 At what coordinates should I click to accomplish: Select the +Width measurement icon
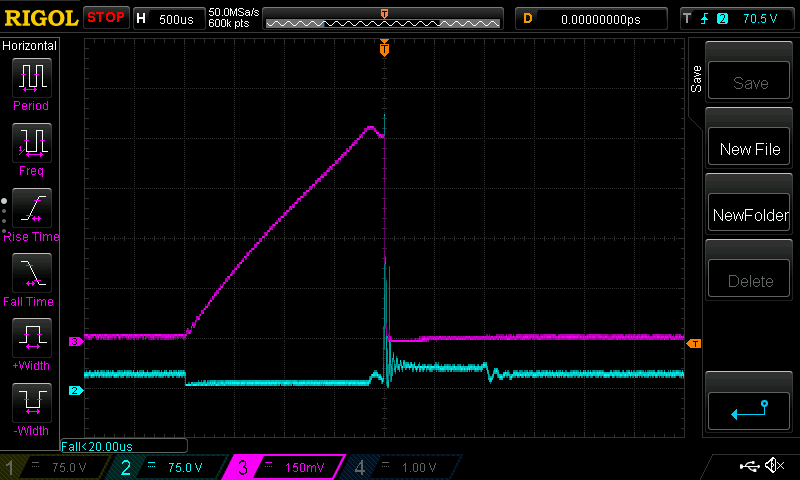[x=30, y=338]
